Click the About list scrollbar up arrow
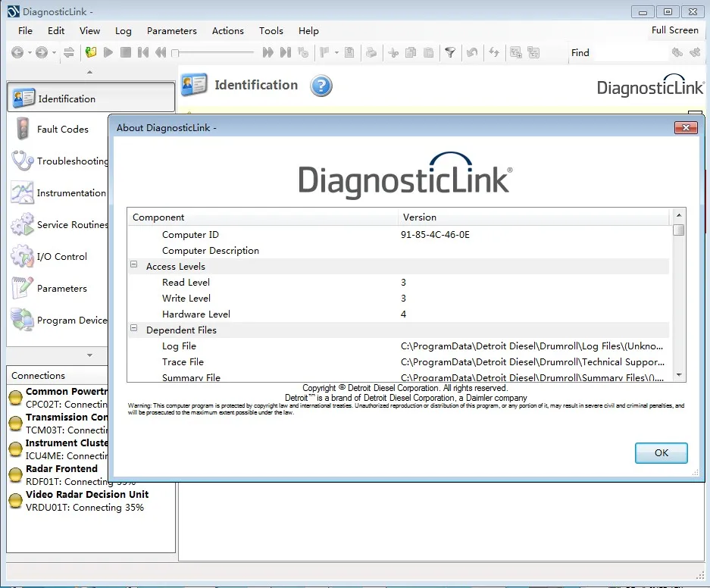Viewport: 710px width, 588px height. 678,215
